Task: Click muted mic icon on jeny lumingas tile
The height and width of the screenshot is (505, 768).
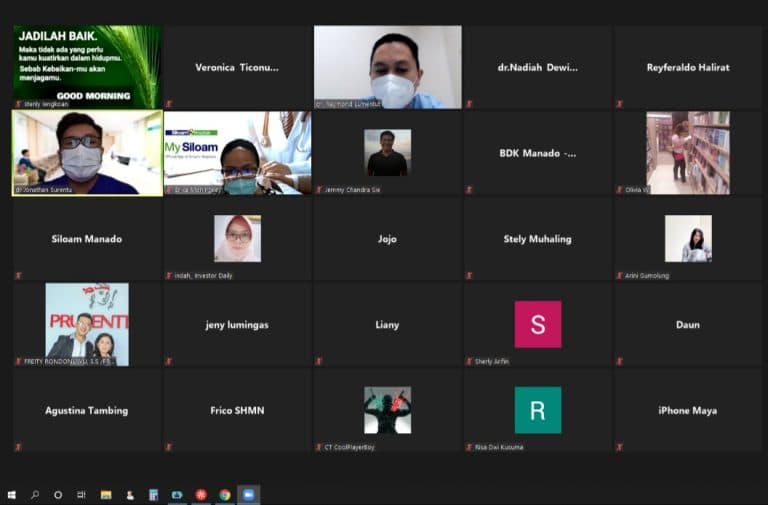Action: [x=169, y=361]
